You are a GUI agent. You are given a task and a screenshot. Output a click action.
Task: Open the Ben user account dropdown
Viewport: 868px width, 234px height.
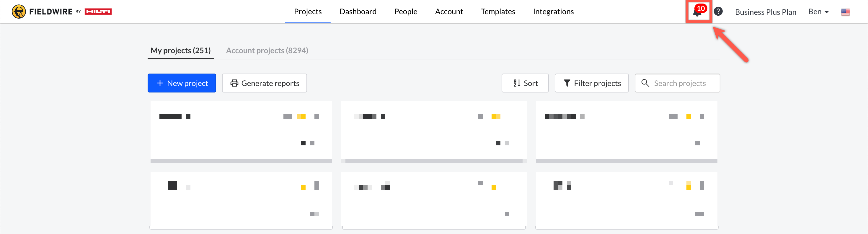point(818,12)
